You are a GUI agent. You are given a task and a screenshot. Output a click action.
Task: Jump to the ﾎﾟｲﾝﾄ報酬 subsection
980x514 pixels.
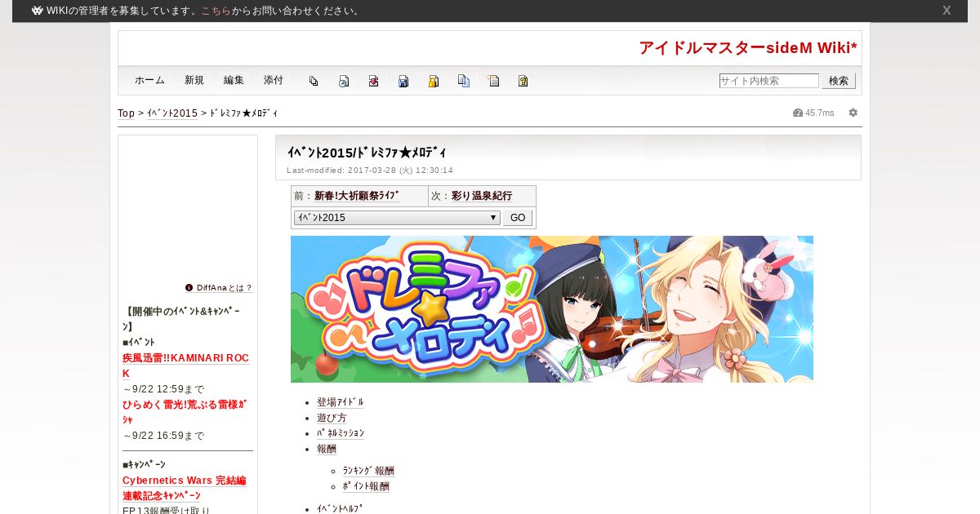coord(366,486)
